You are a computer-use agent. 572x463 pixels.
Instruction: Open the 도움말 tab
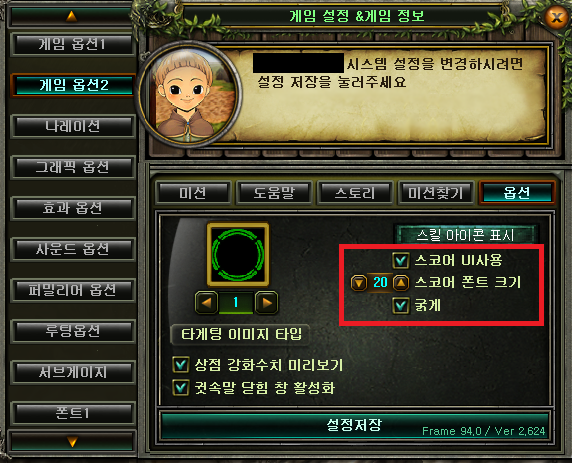(274, 193)
